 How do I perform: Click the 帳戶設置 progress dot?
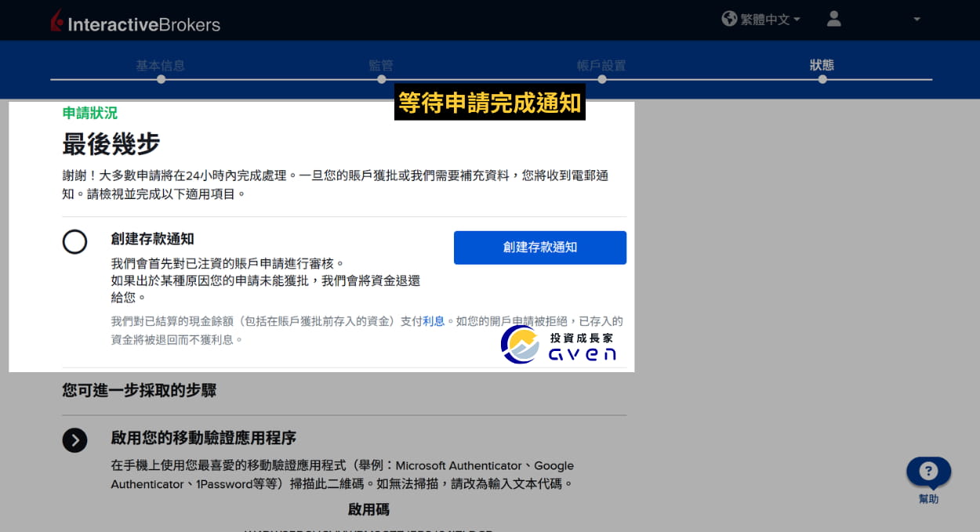pos(601,79)
